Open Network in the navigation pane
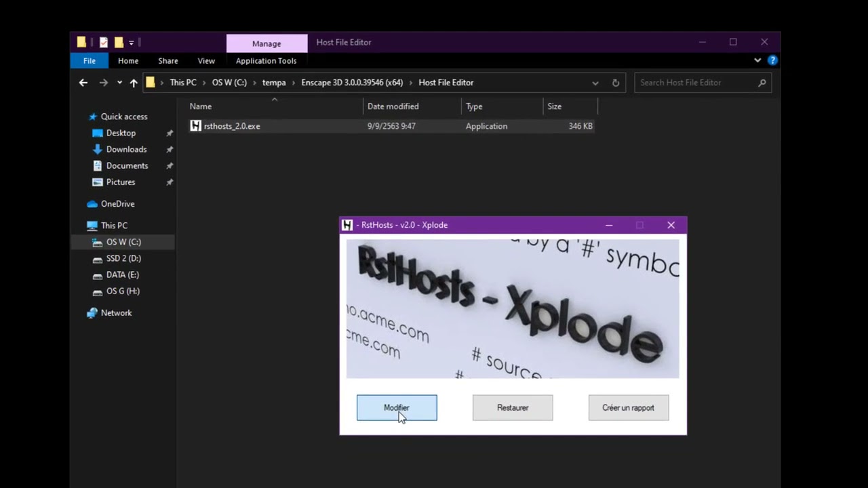868x488 pixels. [x=116, y=313]
